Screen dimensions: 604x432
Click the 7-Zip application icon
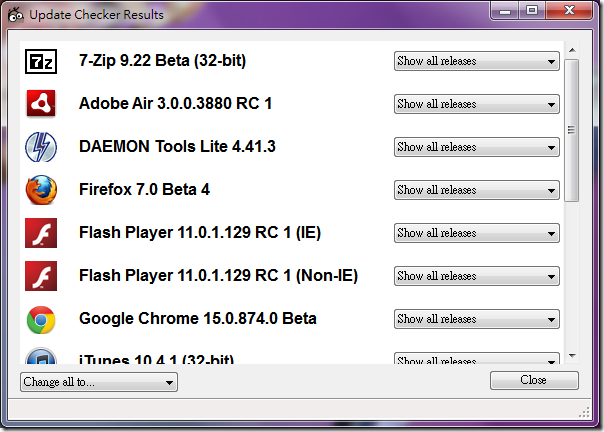(41, 61)
